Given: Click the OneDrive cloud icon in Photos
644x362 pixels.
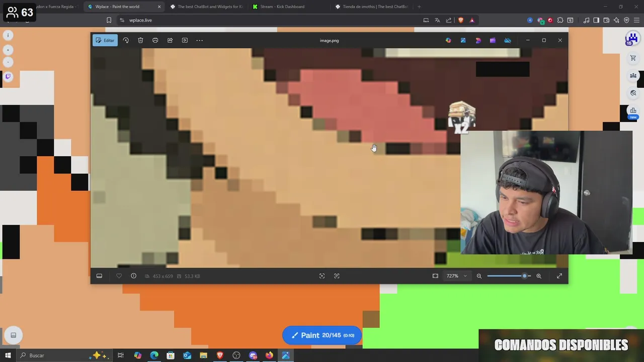Looking at the screenshot, I should click(x=508, y=40).
